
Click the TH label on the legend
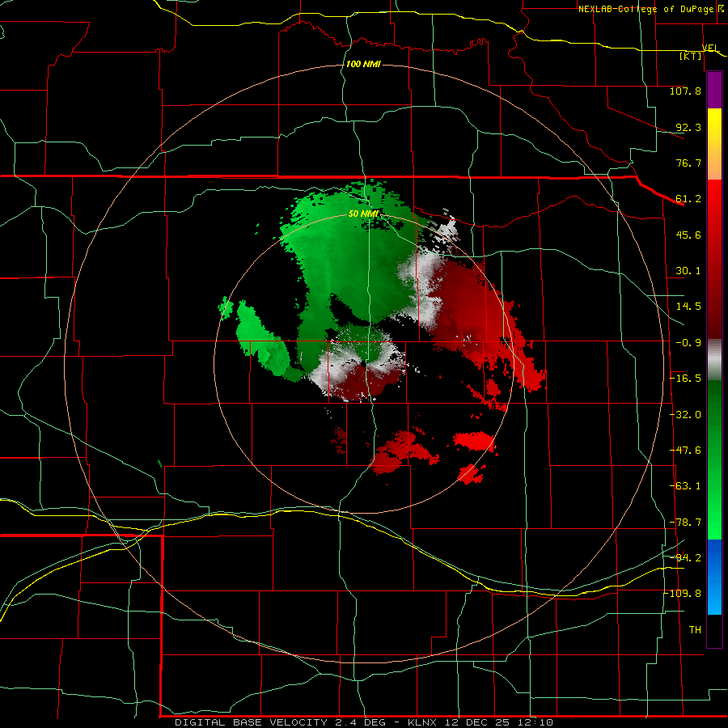click(x=695, y=630)
